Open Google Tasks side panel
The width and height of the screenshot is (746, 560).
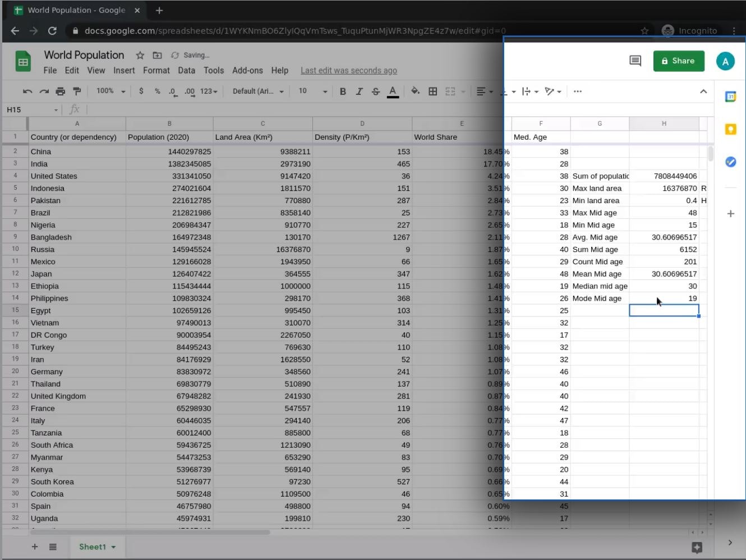point(730,162)
